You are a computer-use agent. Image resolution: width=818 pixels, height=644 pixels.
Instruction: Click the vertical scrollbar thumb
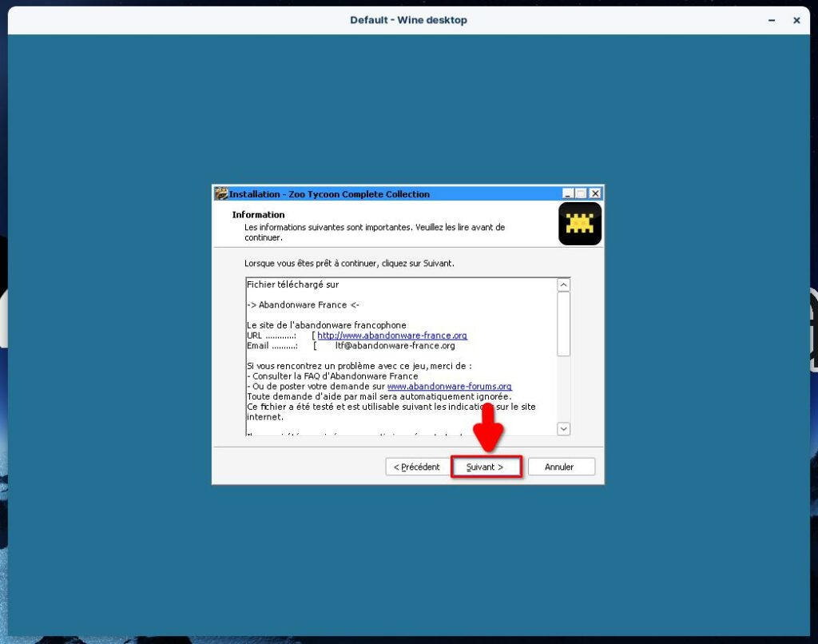click(563, 324)
